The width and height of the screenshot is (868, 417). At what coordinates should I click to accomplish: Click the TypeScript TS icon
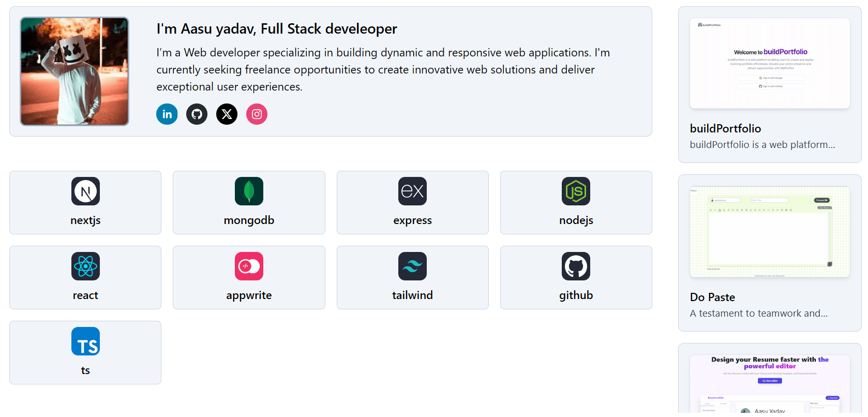pyautogui.click(x=85, y=341)
